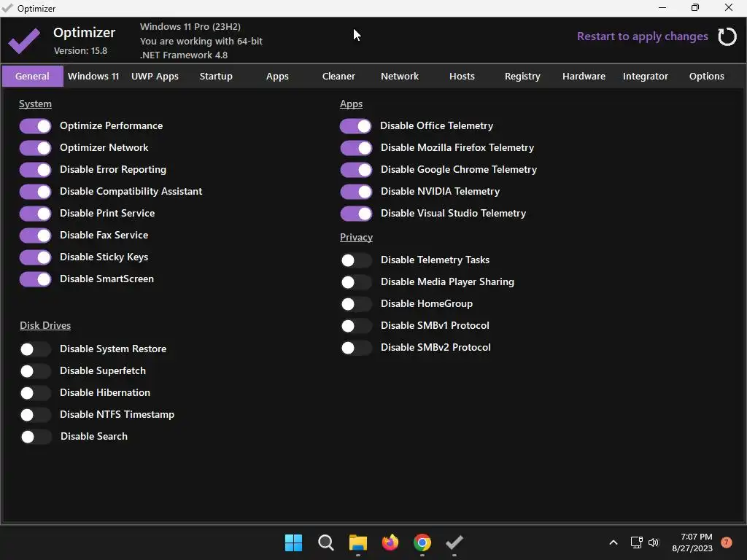747x560 pixels.
Task: Open the Integrator tab
Action: click(x=646, y=76)
